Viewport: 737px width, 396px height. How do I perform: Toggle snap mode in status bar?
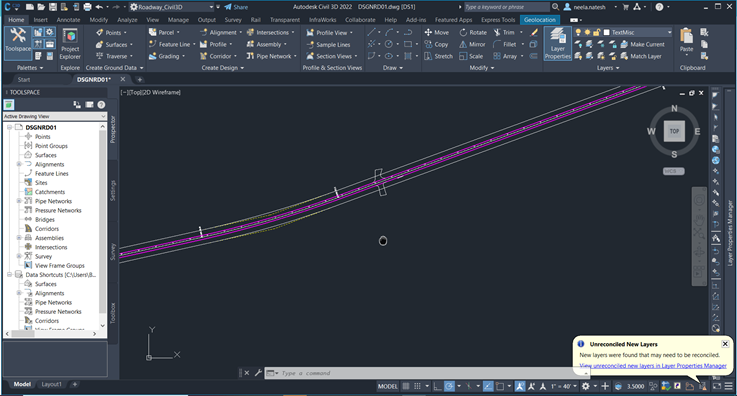tap(417, 386)
